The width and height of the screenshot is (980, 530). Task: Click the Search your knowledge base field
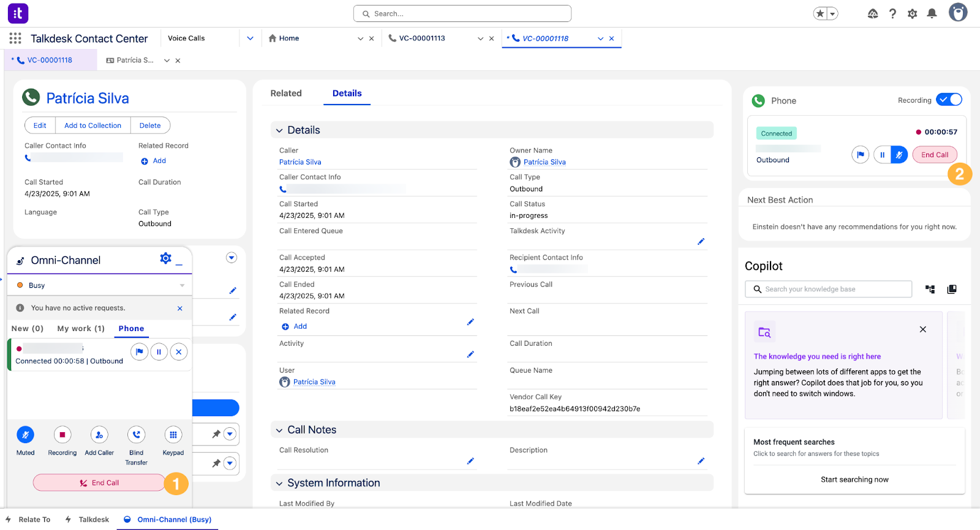tap(828, 289)
